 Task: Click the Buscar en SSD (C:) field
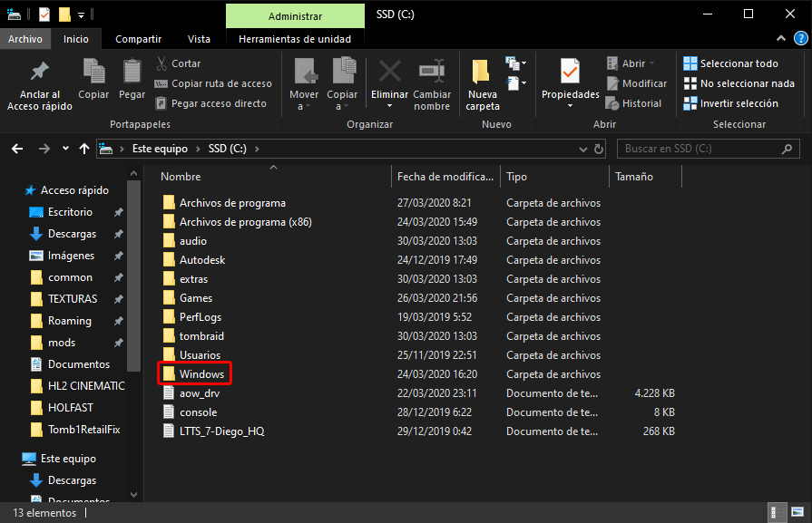click(x=708, y=149)
